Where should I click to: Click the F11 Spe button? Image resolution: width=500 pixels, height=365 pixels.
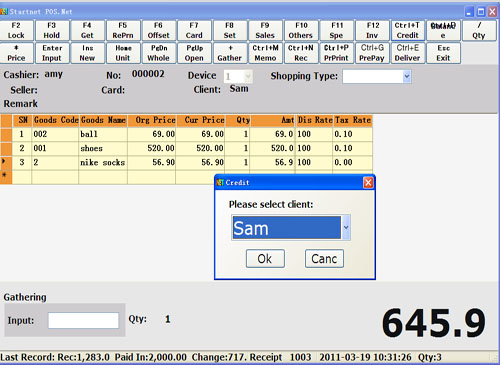coord(337,30)
